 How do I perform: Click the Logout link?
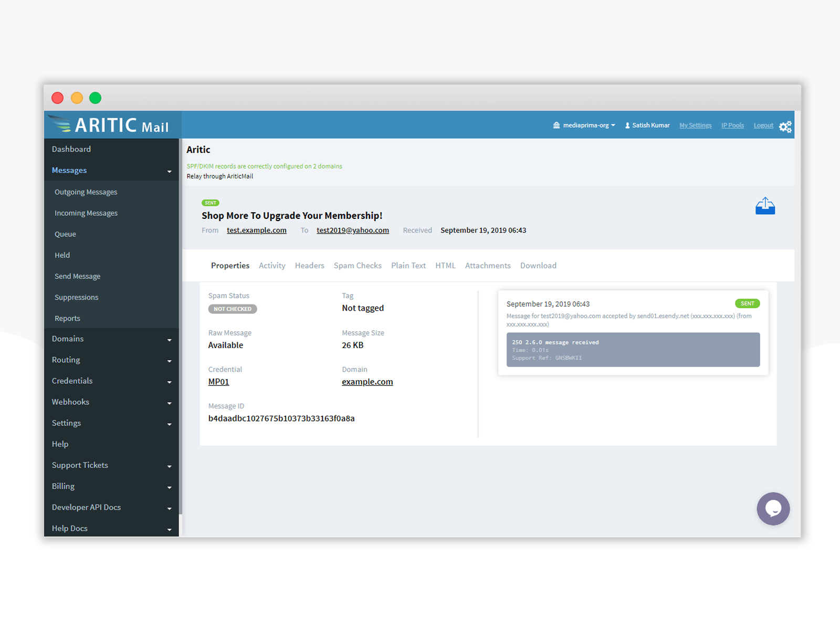(x=763, y=125)
